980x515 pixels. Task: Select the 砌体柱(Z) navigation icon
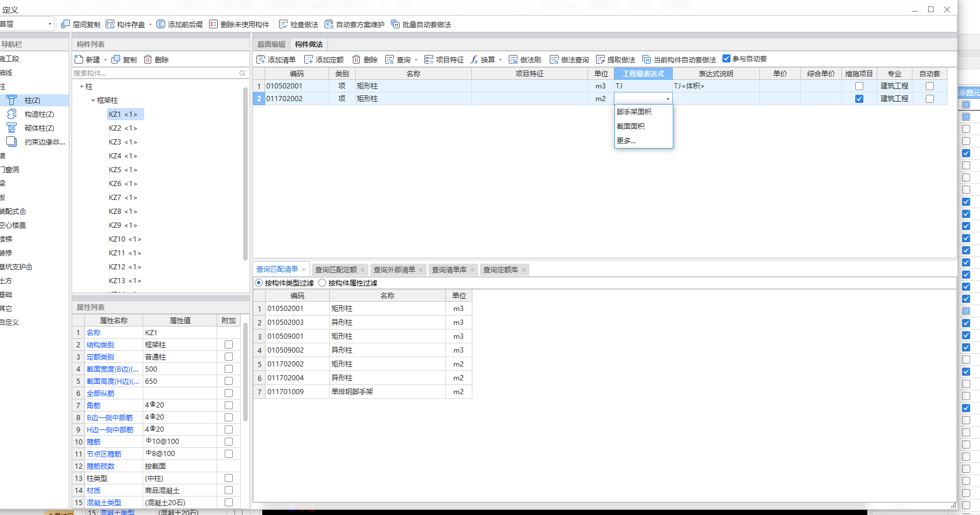[x=12, y=128]
